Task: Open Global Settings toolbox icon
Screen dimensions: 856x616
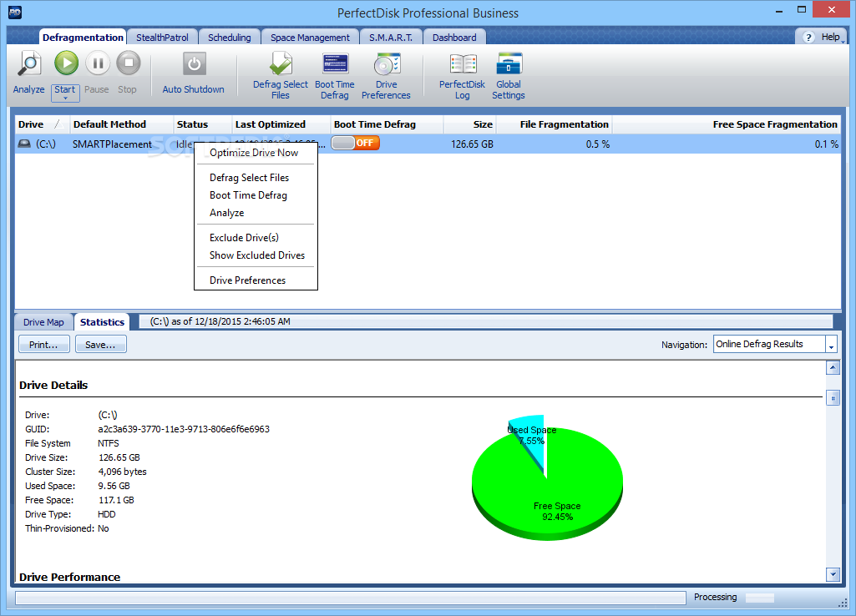Action: coord(509,63)
